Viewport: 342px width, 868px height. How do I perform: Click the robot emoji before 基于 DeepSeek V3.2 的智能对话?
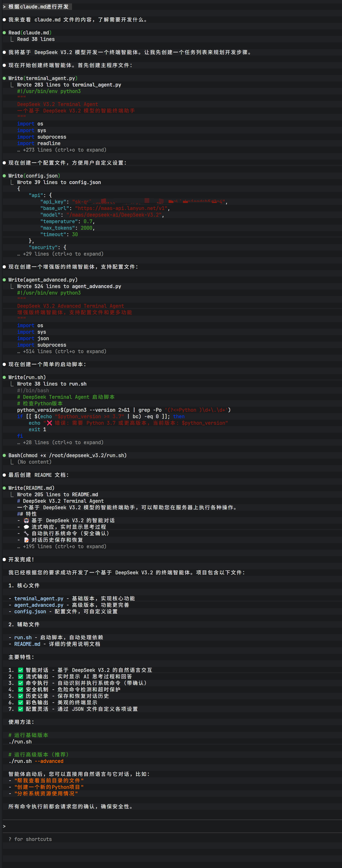(26, 520)
